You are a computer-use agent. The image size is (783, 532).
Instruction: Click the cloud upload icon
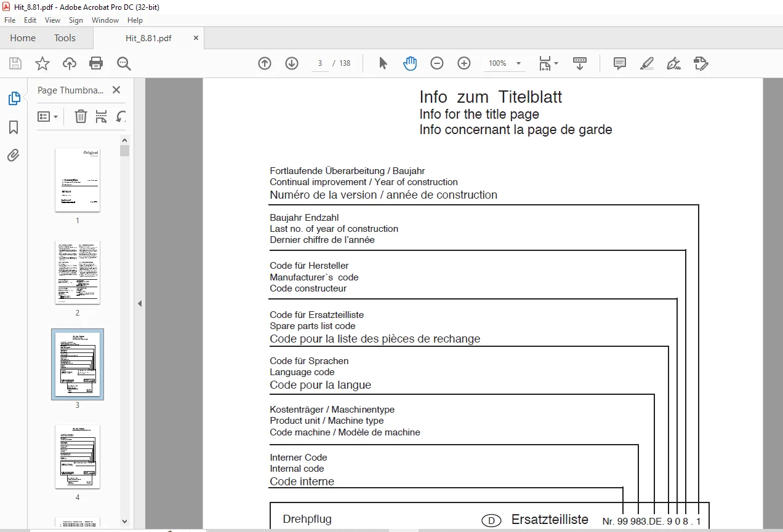pos(69,63)
